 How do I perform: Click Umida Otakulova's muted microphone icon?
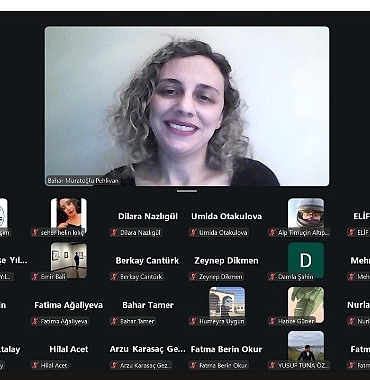[193, 232]
